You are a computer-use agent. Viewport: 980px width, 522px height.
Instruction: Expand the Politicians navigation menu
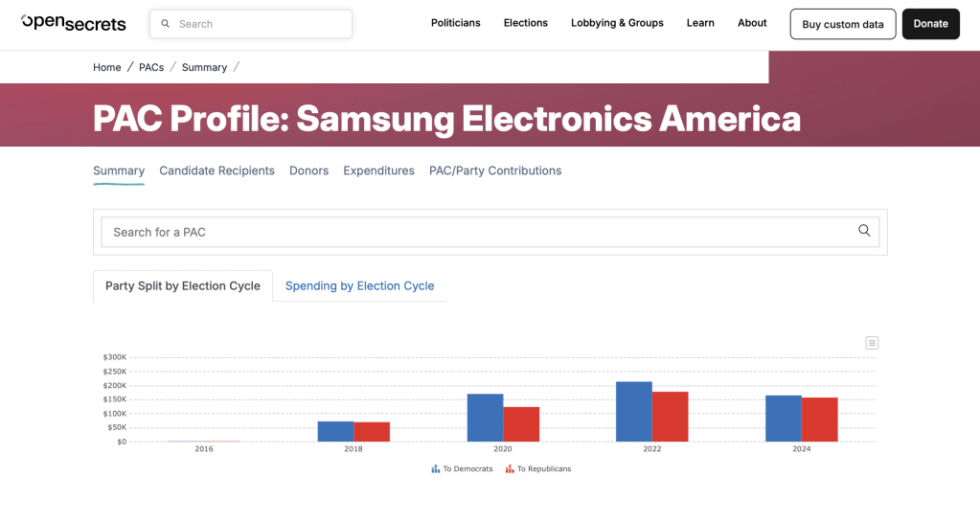coord(455,23)
